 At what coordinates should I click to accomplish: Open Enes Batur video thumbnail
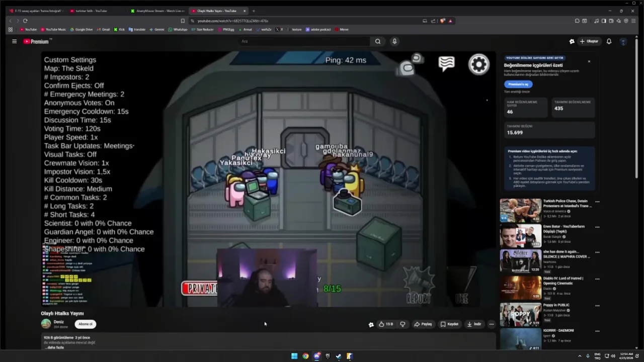click(x=520, y=236)
